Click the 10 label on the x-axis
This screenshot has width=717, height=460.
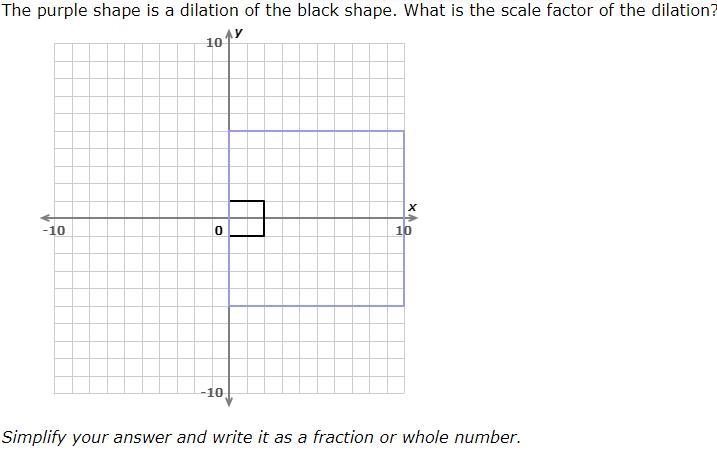[404, 230]
